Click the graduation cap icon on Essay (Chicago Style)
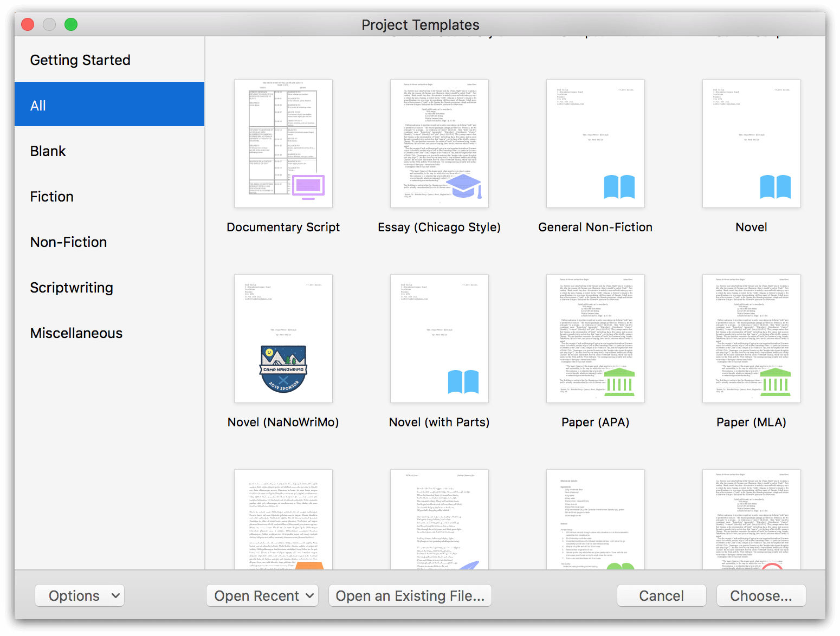Screen dimensions: 840x636 tap(463, 187)
